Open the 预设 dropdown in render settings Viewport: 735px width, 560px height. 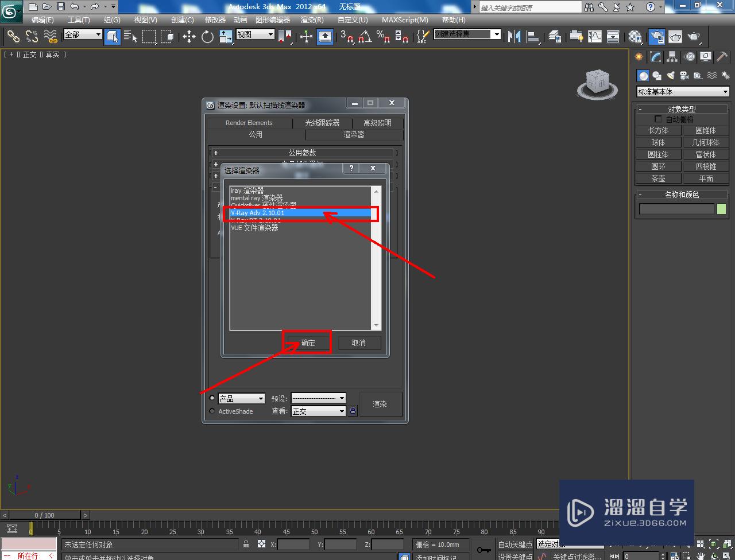(318, 398)
